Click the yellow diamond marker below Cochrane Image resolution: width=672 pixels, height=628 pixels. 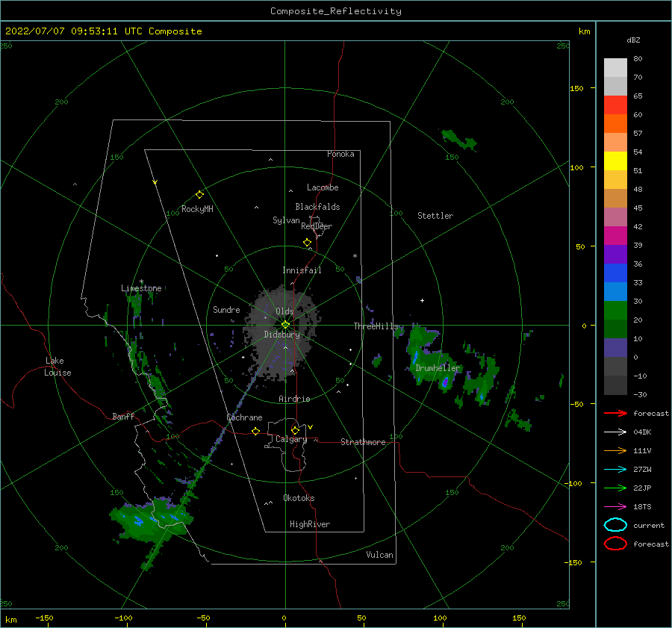255,432
